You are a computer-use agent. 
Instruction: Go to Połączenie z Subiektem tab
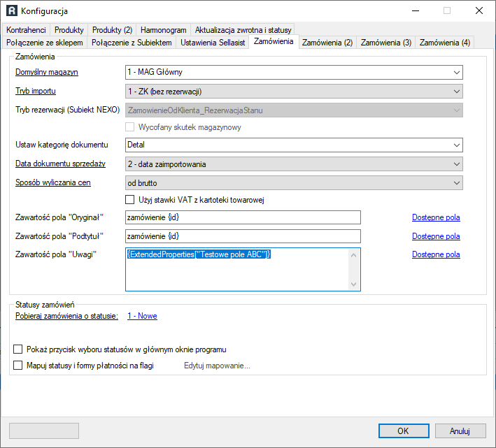click(x=132, y=43)
